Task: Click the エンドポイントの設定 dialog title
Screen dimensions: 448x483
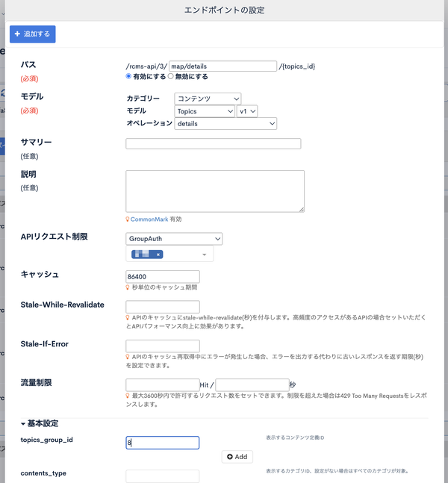Action: [224, 10]
